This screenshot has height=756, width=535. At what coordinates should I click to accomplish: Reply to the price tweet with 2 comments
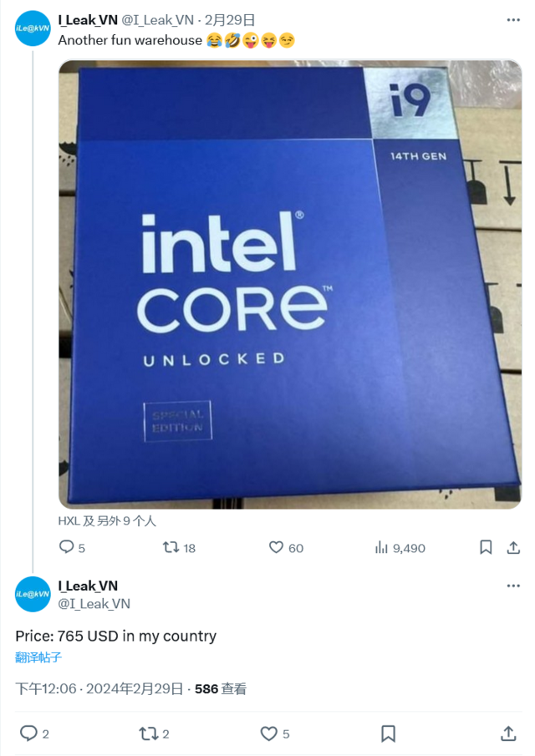pos(28,733)
